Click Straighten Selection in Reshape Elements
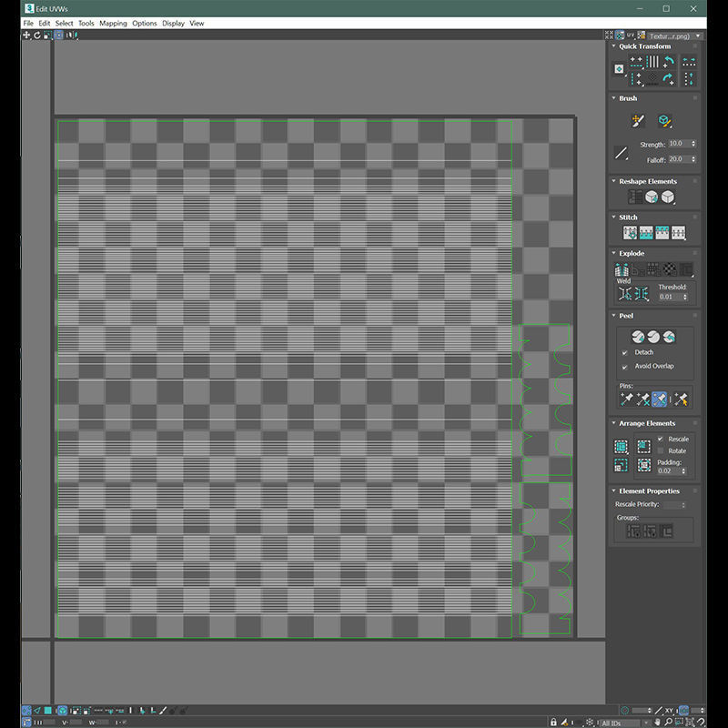The width and height of the screenshot is (728, 728). (635, 197)
